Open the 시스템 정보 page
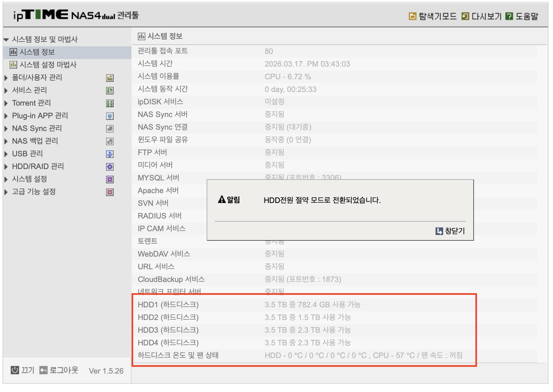This screenshot has width=553, height=392. pyautogui.click(x=37, y=52)
